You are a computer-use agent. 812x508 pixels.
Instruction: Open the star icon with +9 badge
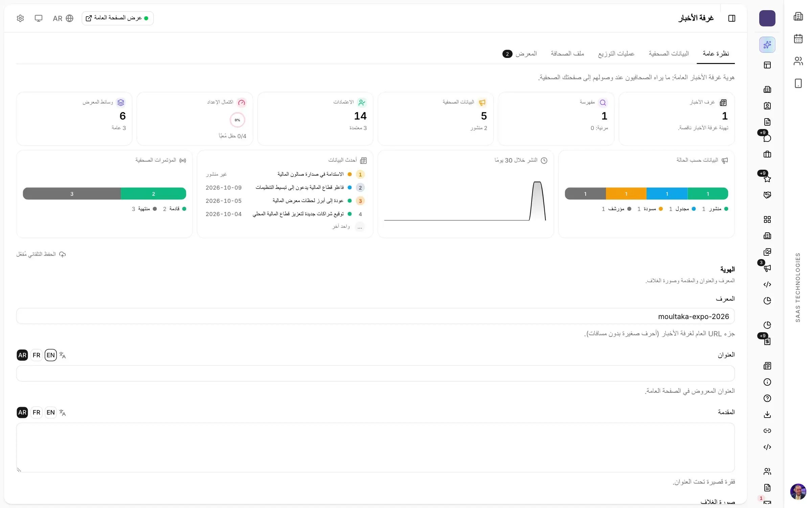[x=767, y=178]
